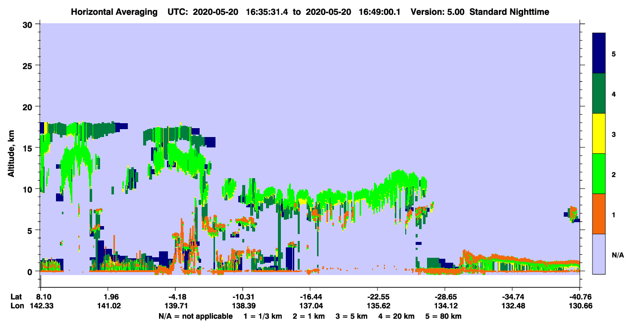
Task: Click the bright green colorbar segment labeled 2
Action: click(599, 174)
